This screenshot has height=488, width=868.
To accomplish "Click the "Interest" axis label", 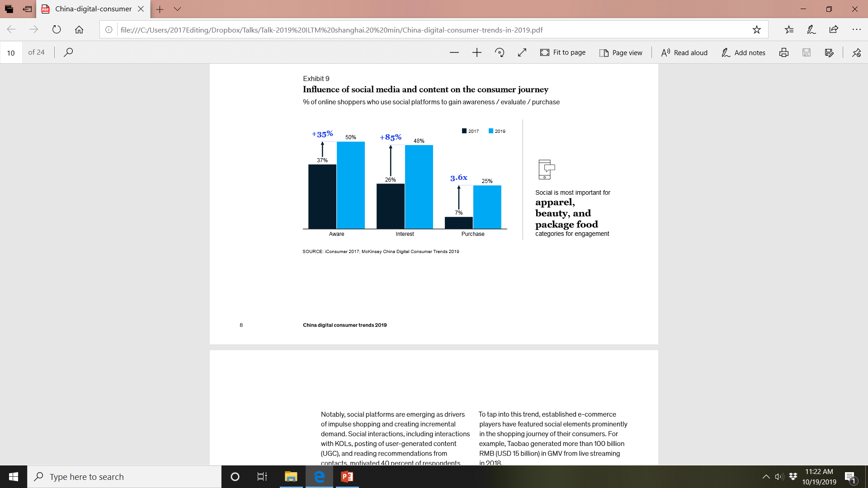I will coord(405,234).
